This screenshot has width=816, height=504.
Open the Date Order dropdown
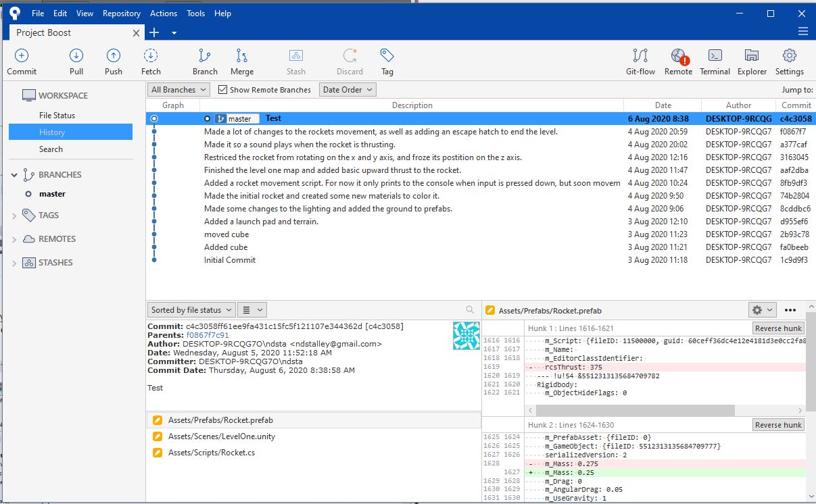[347, 90]
